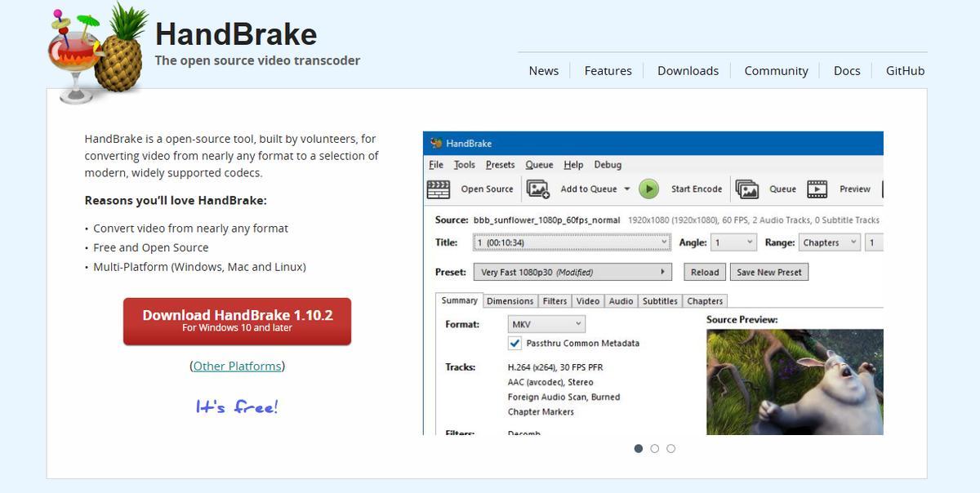Select the first carousel slide dot
980x493 pixels.
pyautogui.click(x=638, y=448)
